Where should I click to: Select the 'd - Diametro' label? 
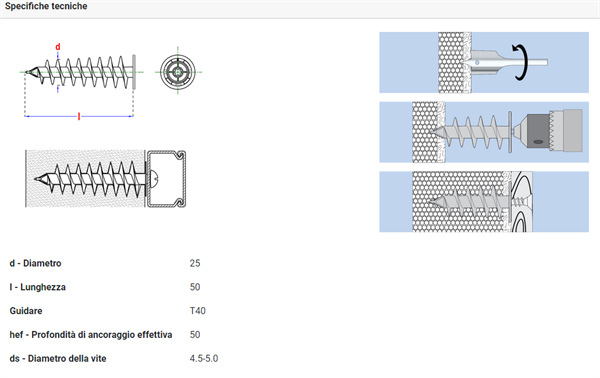(x=35, y=263)
